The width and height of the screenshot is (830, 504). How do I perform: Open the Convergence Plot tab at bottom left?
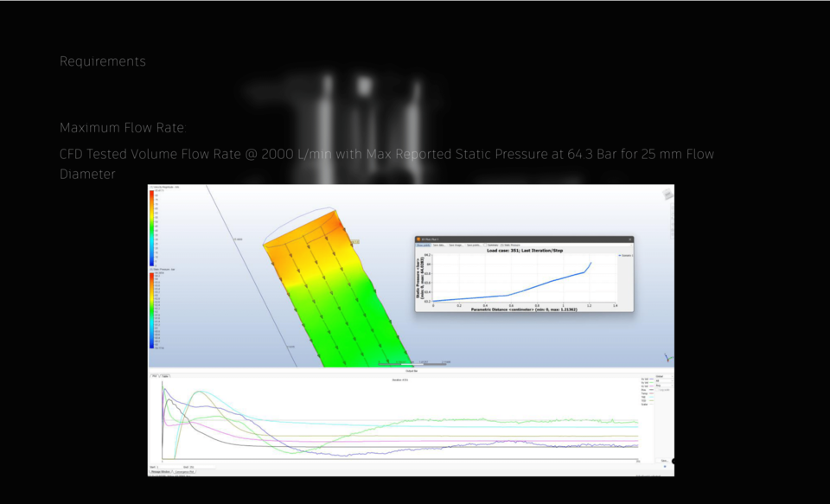pos(185,472)
